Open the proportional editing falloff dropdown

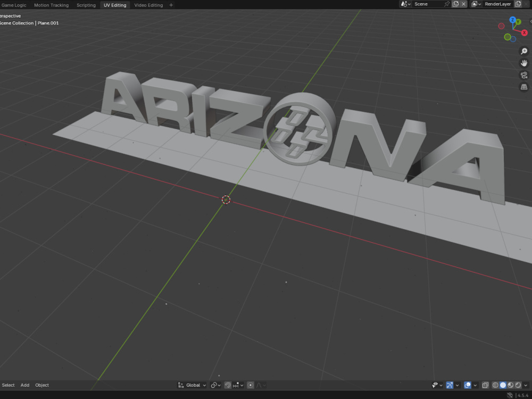pyautogui.click(x=261, y=385)
